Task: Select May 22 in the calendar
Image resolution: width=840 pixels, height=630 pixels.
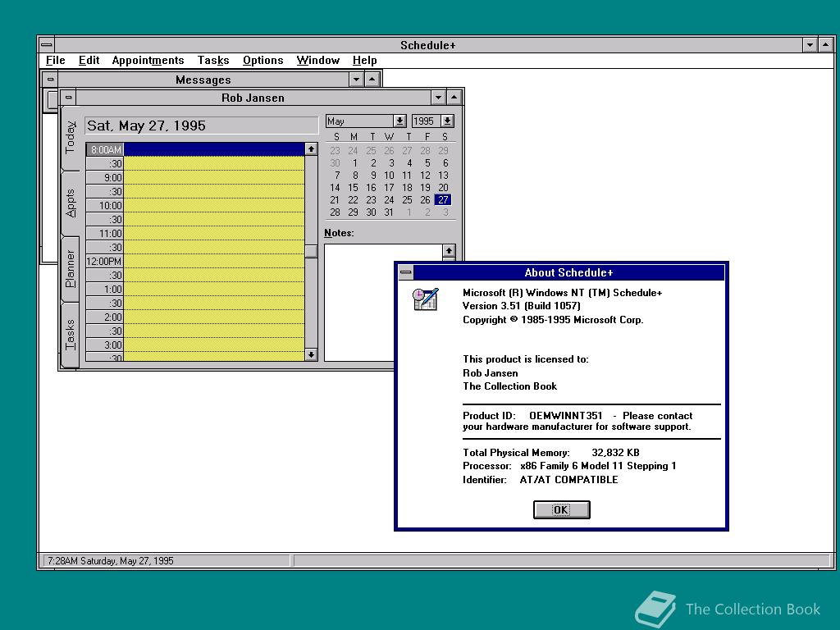Action: [353, 200]
